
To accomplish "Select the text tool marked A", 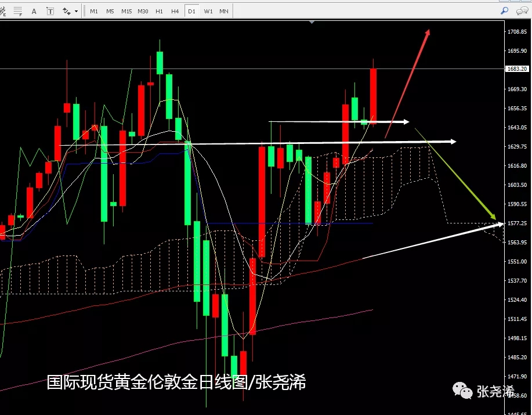I will [34, 11].
